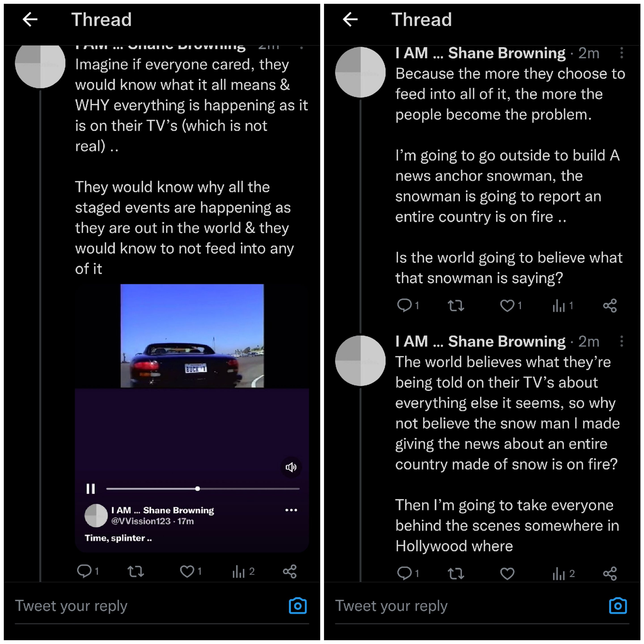Open more options on embedded video tweet
Image resolution: width=644 pixels, height=644 pixels.
(291, 510)
